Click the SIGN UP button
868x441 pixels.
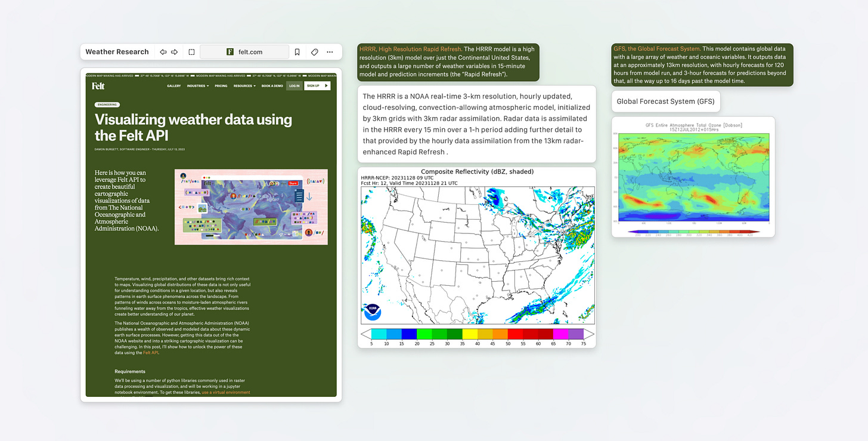(317, 86)
